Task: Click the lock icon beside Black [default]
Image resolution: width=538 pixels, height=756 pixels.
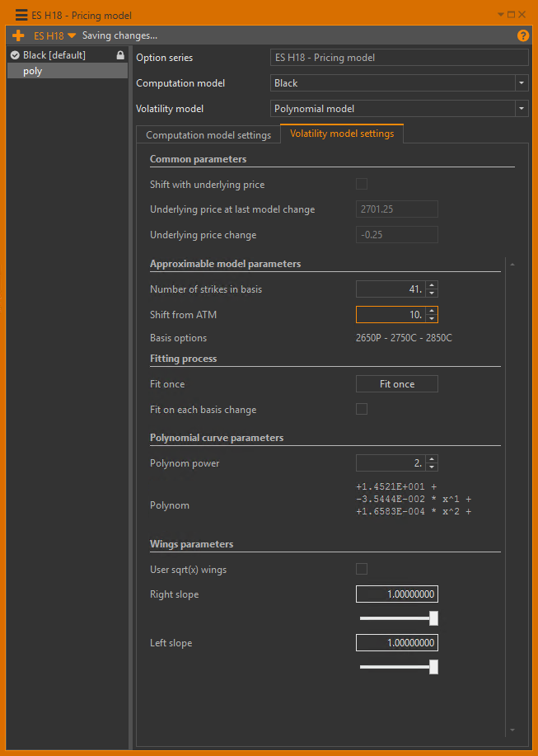Action: 120,55
